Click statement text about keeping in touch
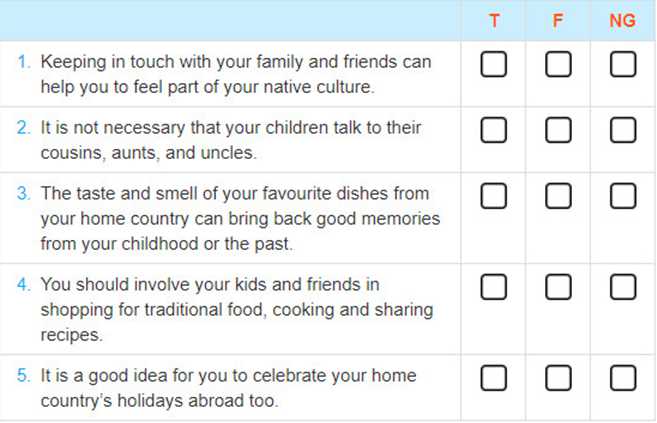 (236, 74)
